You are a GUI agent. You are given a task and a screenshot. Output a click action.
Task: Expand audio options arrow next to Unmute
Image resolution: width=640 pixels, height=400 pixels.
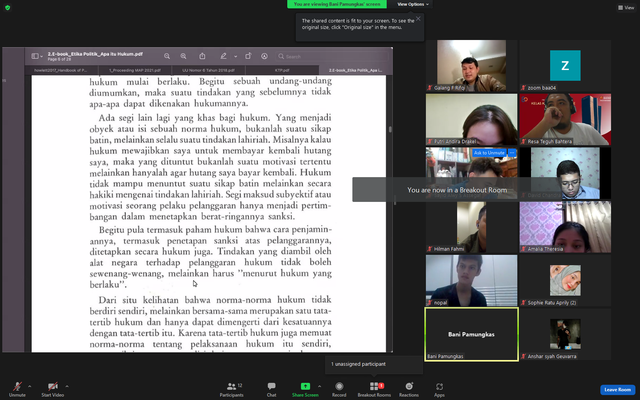click(29, 386)
